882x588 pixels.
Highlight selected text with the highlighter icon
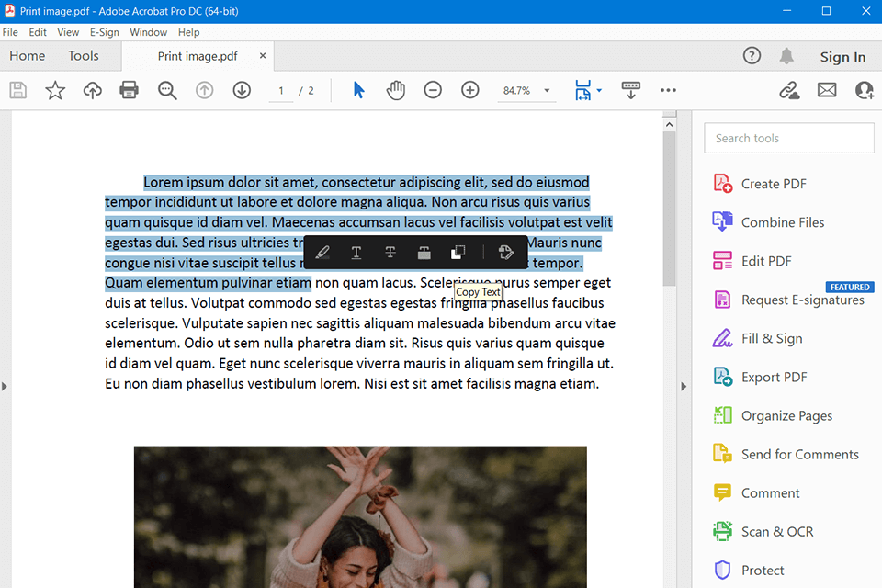coord(322,253)
